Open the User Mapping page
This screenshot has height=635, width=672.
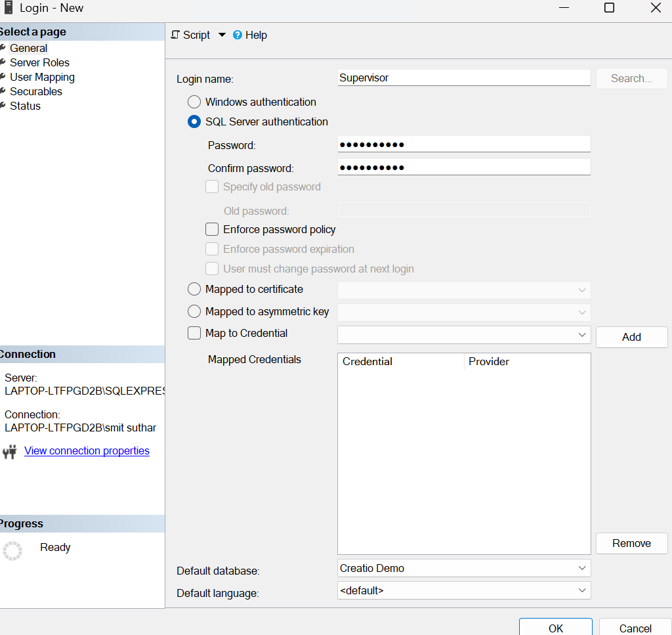[42, 77]
